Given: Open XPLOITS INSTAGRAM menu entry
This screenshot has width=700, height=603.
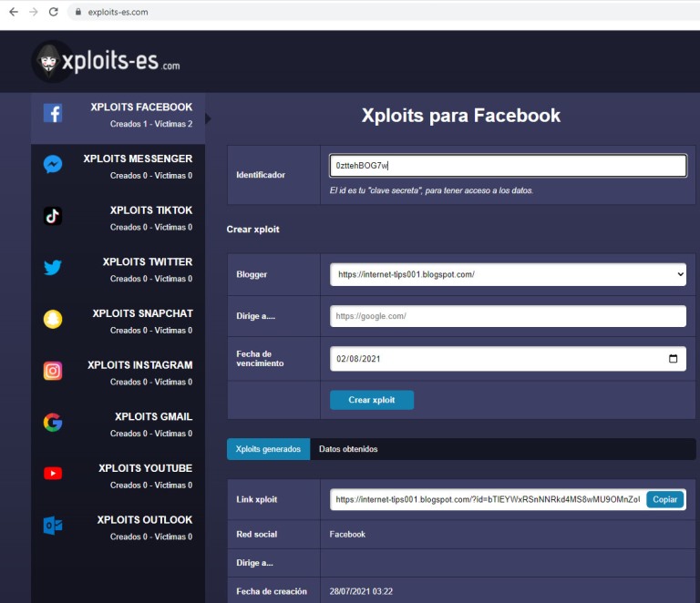Looking at the screenshot, I should point(118,376).
